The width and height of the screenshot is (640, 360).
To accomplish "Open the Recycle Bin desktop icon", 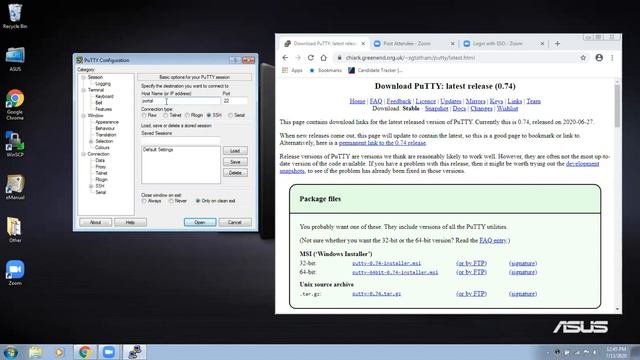I will tap(15, 16).
